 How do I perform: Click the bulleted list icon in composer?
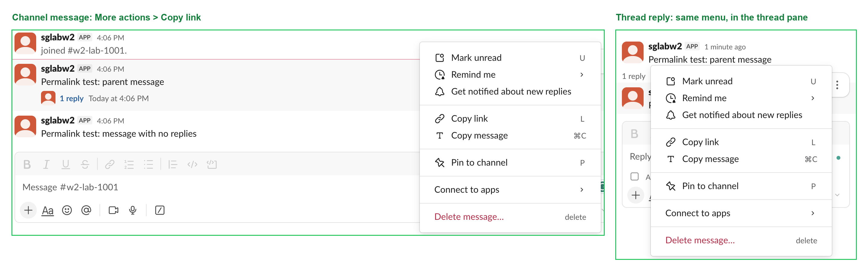coord(148,164)
